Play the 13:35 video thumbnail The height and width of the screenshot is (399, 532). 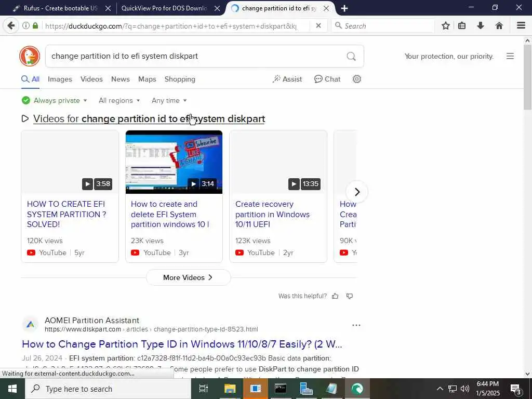(278, 162)
